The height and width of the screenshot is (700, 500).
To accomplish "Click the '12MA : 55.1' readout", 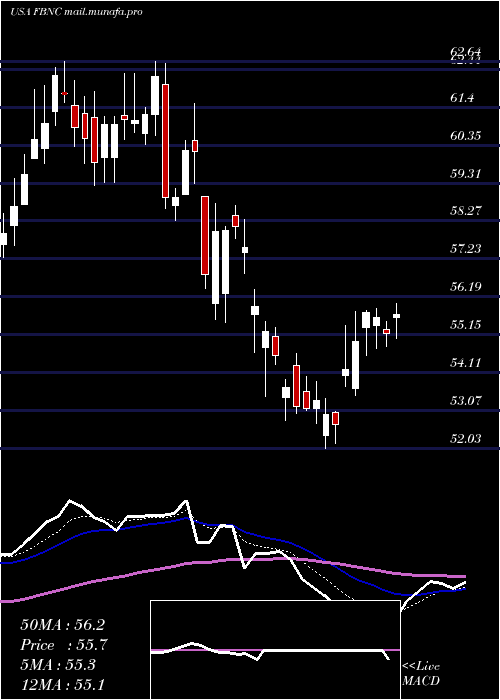I will [62, 684].
